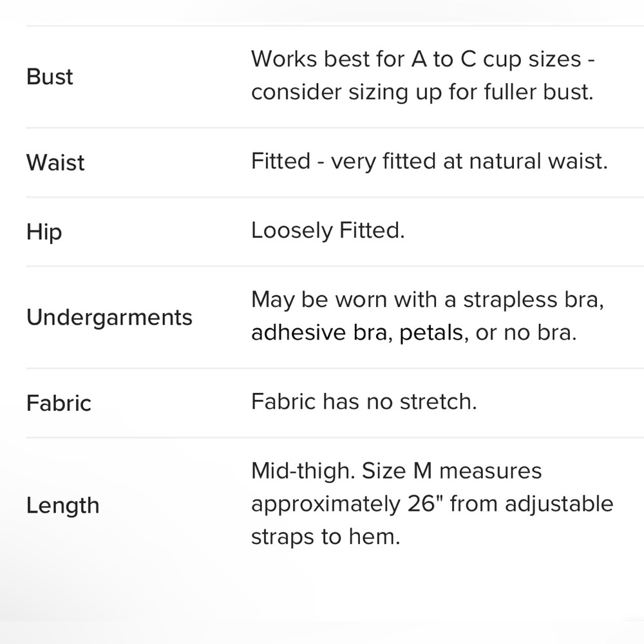Screen dimensions: 644x644
Task: Click 'approximately 26" from adjustable' text
Action: pyautogui.click(x=432, y=504)
